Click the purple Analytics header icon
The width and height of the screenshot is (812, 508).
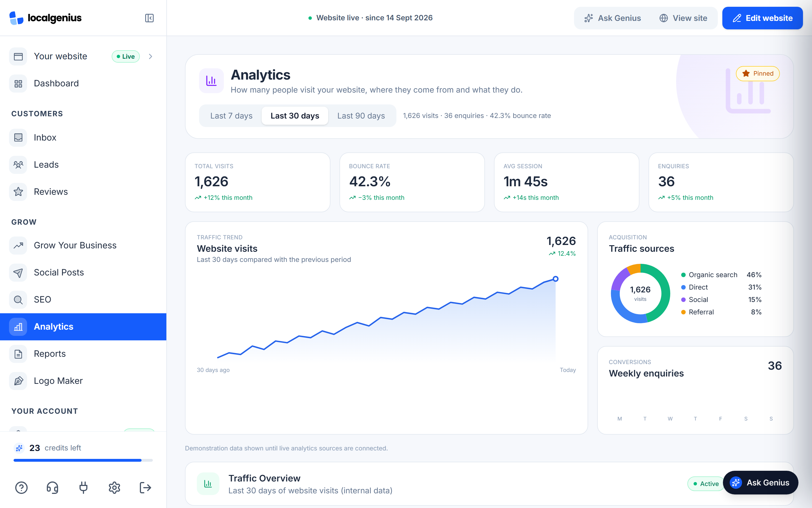click(x=211, y=81)
